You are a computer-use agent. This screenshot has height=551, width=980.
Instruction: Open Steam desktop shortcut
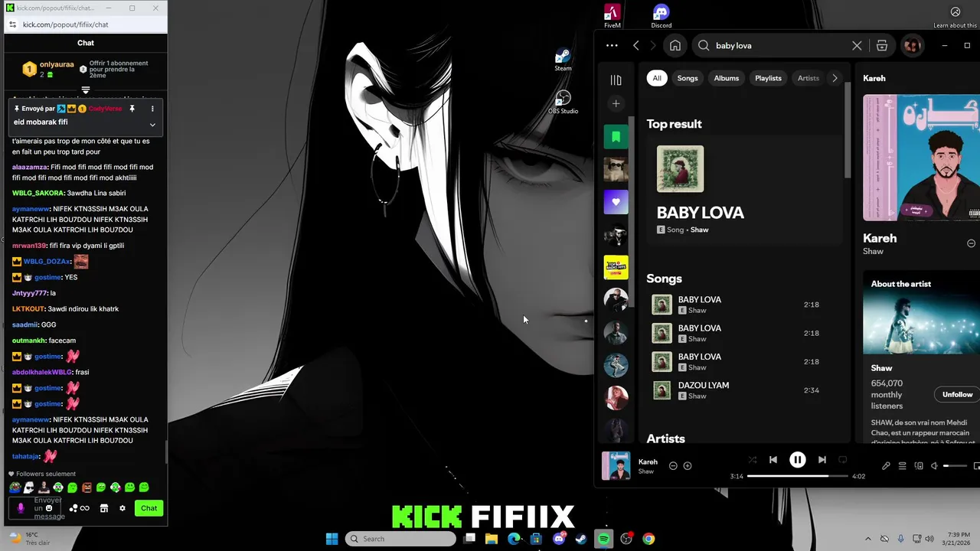[563, 60]
